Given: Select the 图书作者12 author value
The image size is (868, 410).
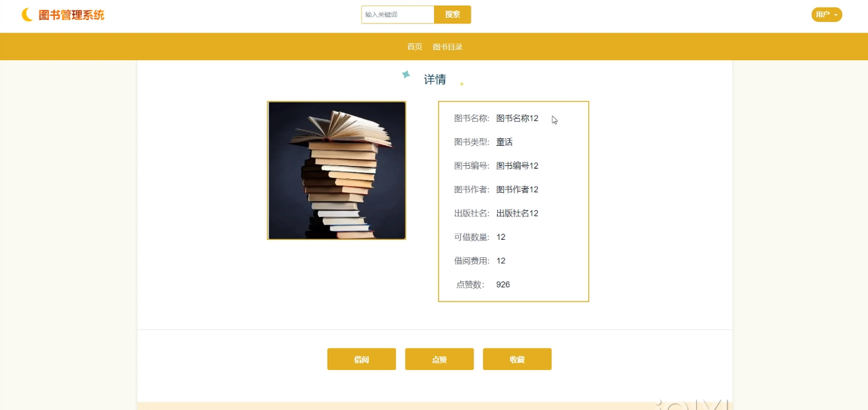Looking at the screenshot, I should click(517, 189).
